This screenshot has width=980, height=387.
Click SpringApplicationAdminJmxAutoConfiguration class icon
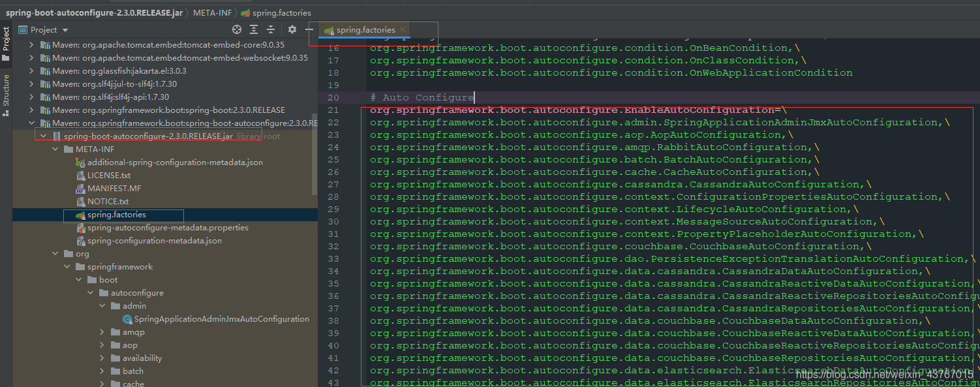[128, 319]
